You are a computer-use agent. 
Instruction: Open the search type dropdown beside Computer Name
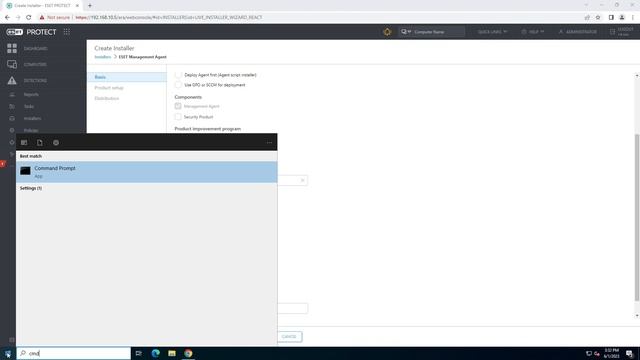(x=406, y=31)
